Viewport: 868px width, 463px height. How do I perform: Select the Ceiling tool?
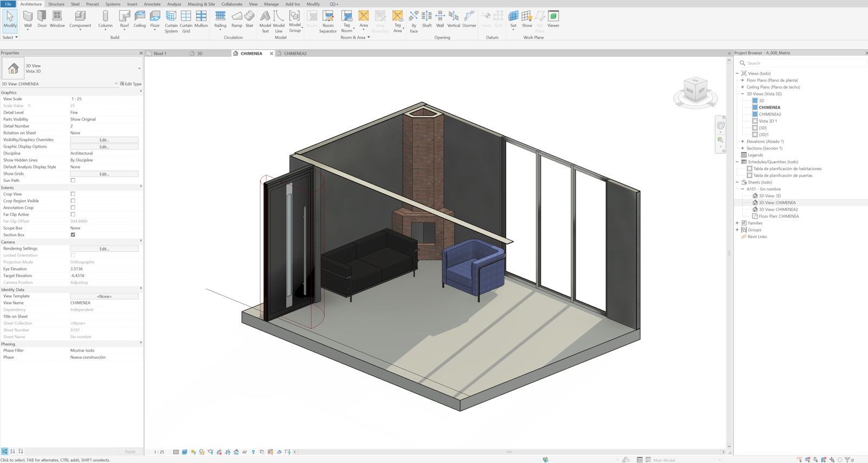click(139, 19)
